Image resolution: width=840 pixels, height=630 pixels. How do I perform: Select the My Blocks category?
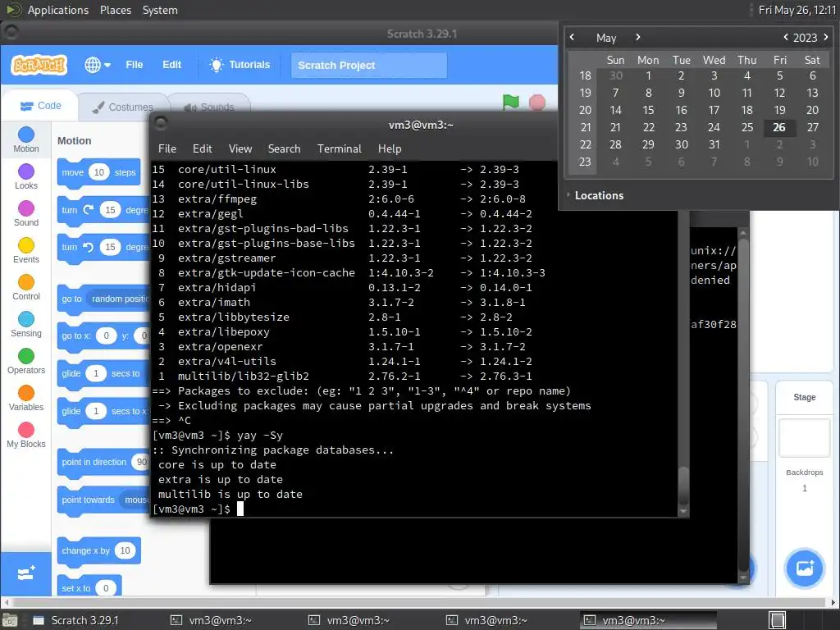(25, 436)
